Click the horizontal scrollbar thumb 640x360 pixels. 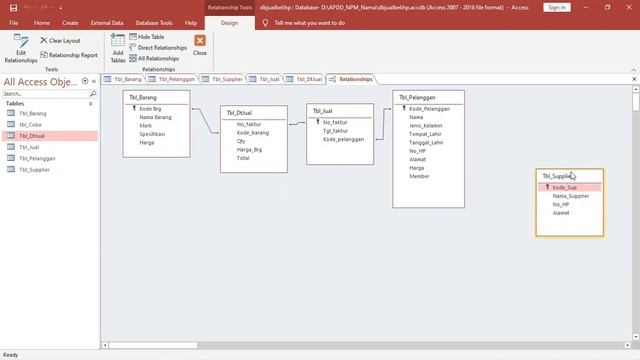point(153,345)
